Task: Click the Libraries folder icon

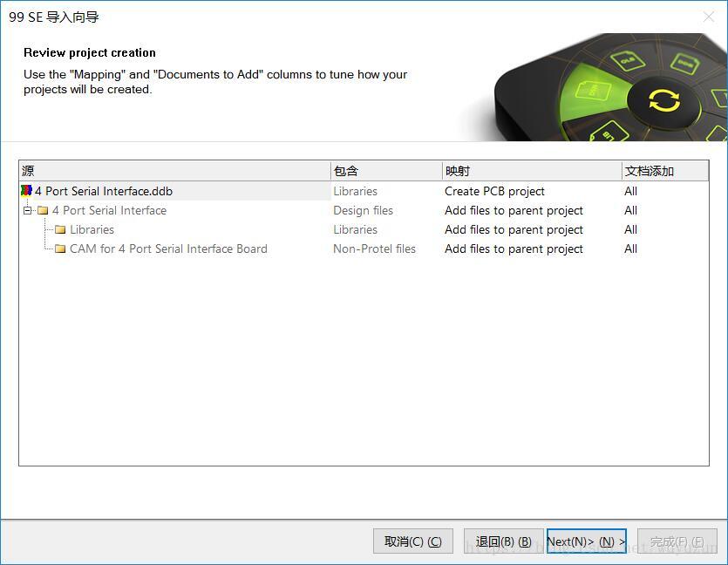Action: point(60,229)
